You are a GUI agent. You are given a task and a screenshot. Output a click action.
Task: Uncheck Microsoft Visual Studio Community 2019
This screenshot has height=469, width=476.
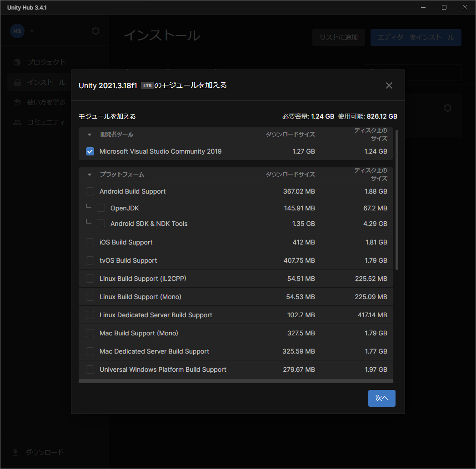pos(90,151)
